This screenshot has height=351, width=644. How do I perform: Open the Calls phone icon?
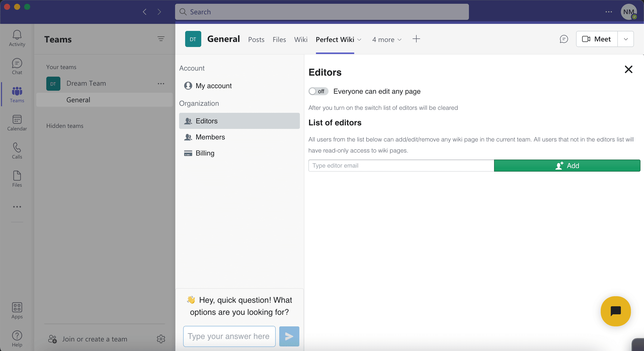[x=17, y=151]
